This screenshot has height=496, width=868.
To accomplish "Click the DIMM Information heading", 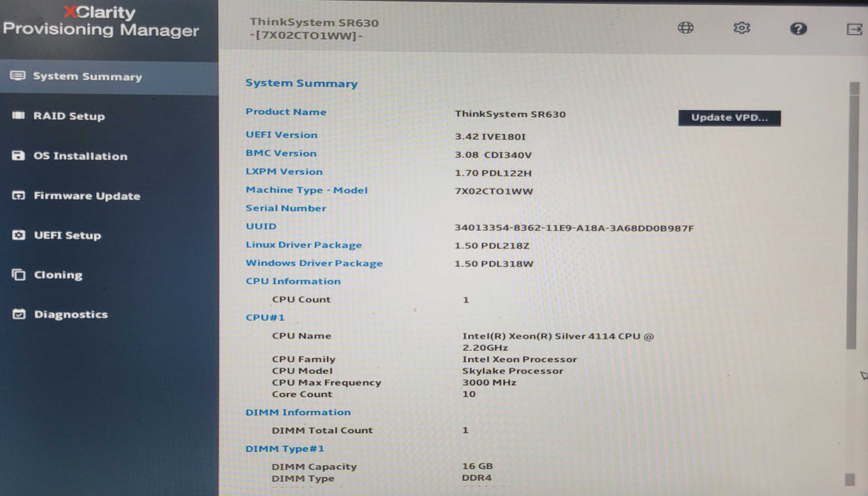I will [x=297, y=412].
